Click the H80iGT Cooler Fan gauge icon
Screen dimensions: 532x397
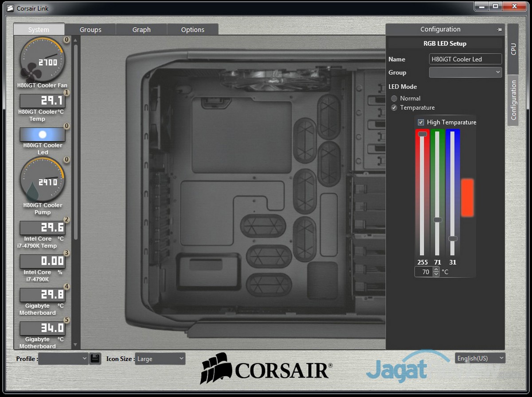(x=42, y=59)
